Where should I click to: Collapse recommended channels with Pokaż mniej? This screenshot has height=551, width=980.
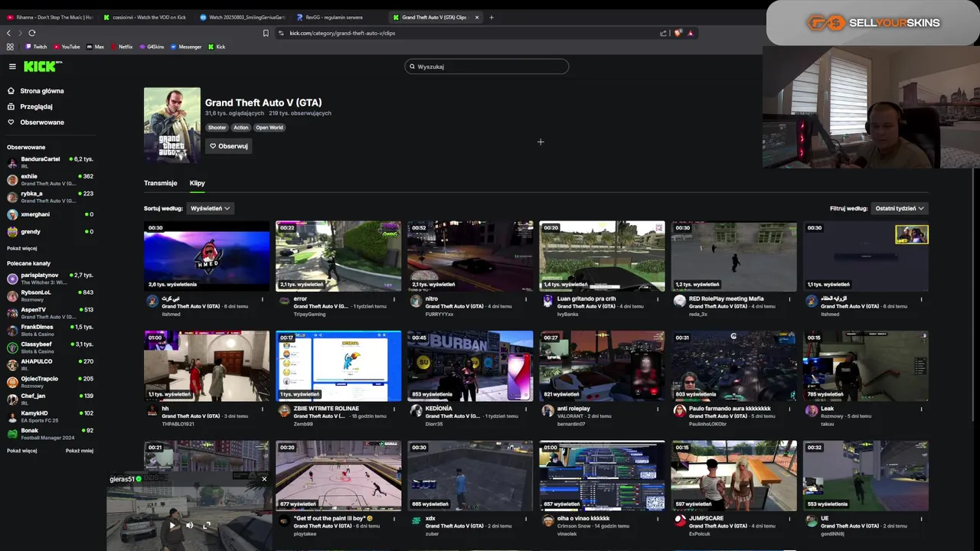[80, 451]
